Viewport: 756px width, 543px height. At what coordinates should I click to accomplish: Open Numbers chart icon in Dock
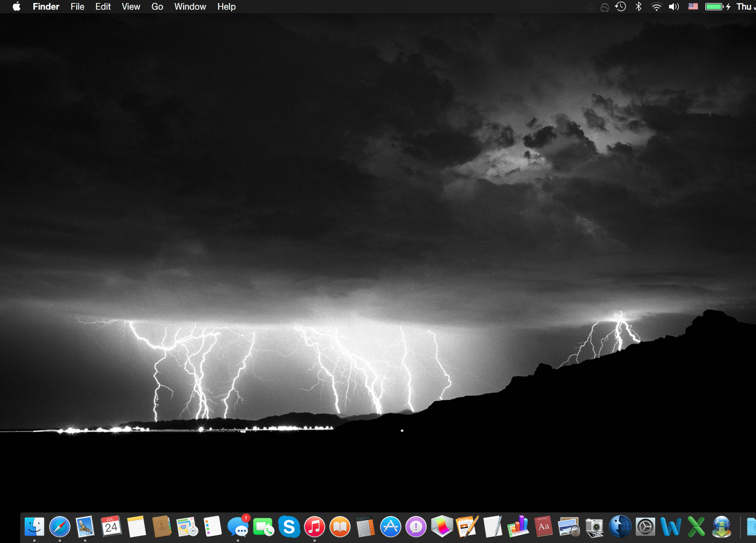[518, 527]
